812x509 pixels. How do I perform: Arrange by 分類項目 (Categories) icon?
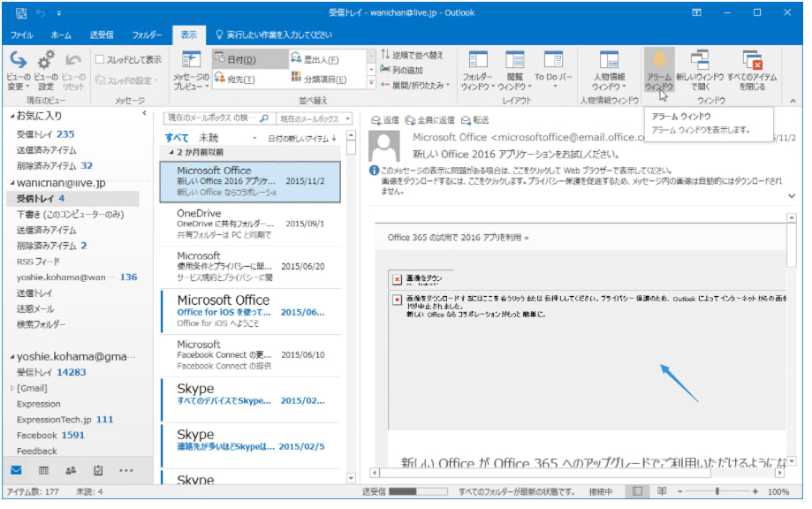[x=296, y=78]
